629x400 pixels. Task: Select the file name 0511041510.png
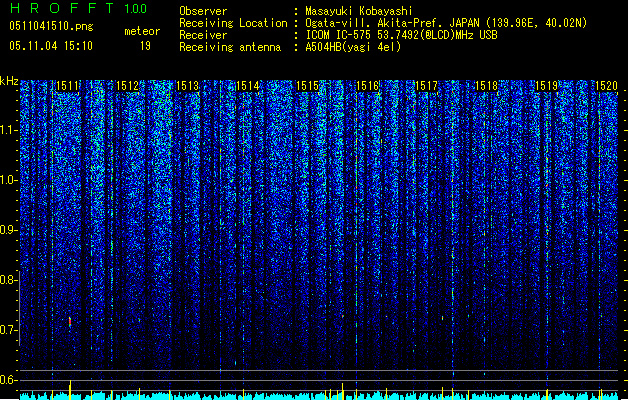pyautogui.click(x=51, y=26)
